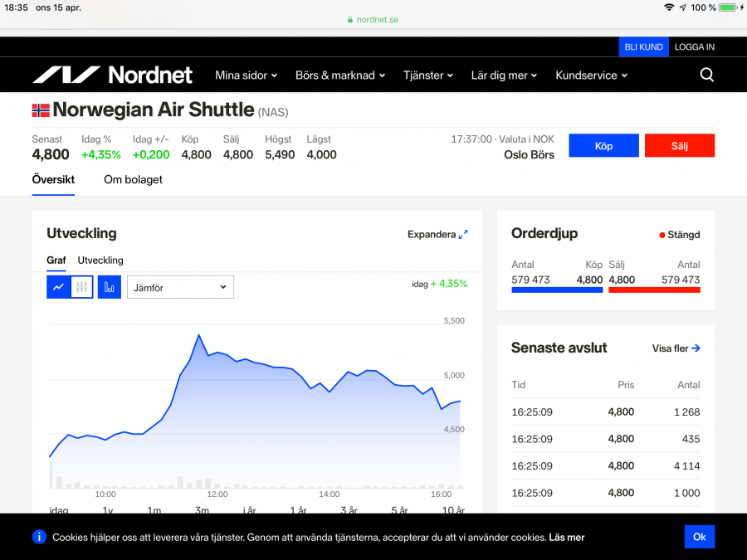The width and height of the screenshot is (747, 560).
Task: Open the Kundservice dropdown
Action: (x=591, y=75)
